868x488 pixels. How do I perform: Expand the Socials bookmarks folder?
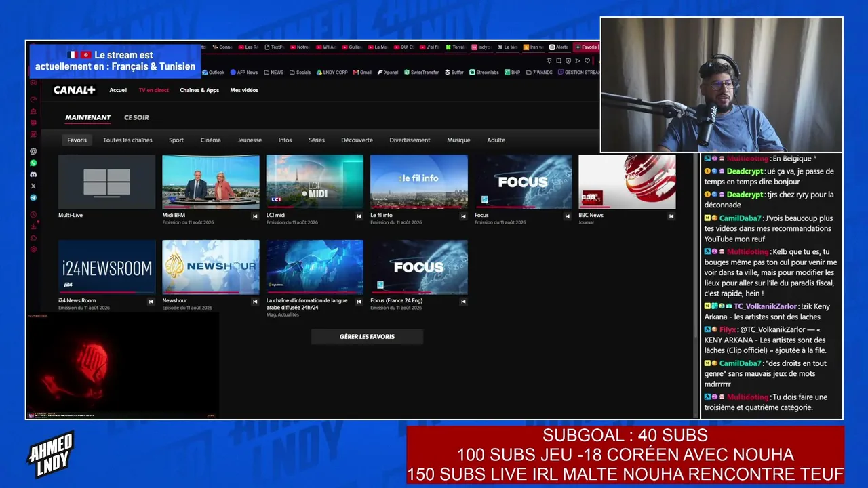300,73
